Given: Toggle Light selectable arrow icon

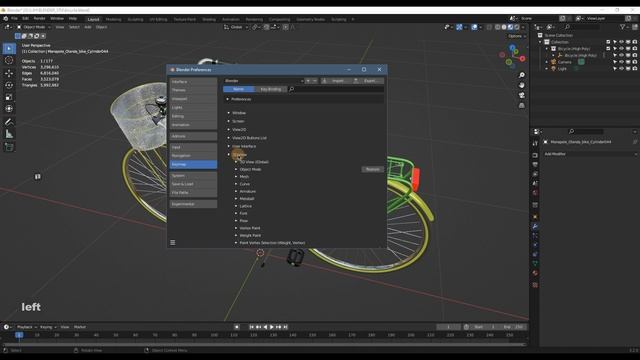Looking at the screenshot, I should tap(615, 69).
